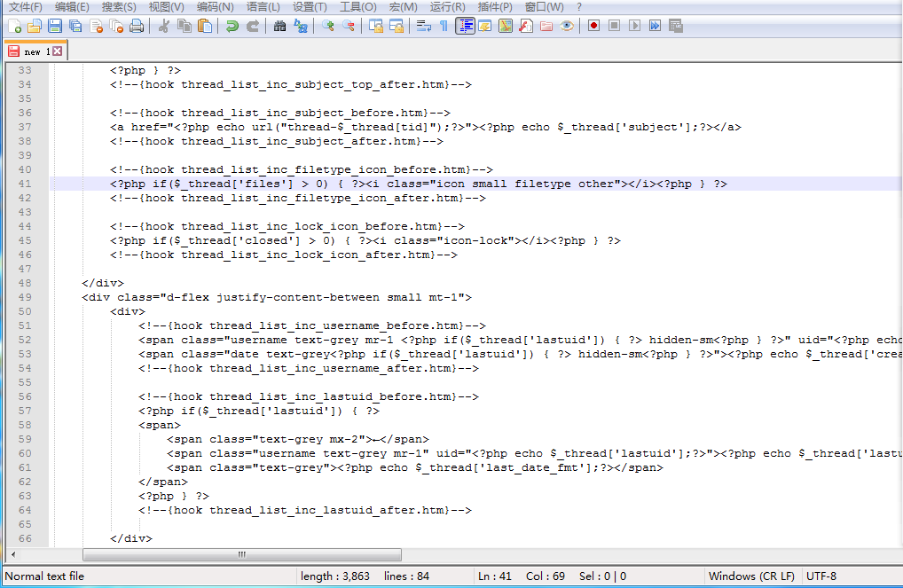Click 'Sel : 0 | 0' in status bar
Screen dimensions: 903x588
pyautogui.click(x=602, y=576)
